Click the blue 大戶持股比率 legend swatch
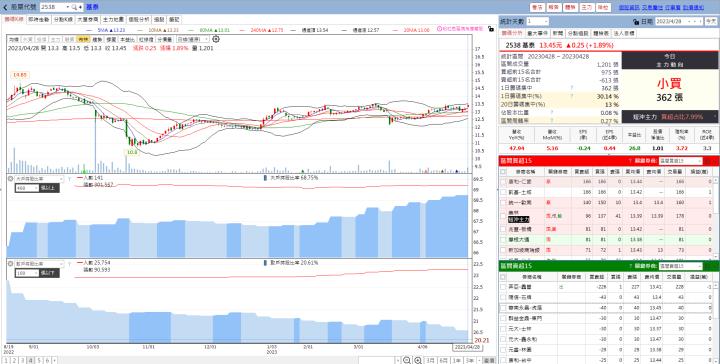The image size is (720, 364). point(265,178)
